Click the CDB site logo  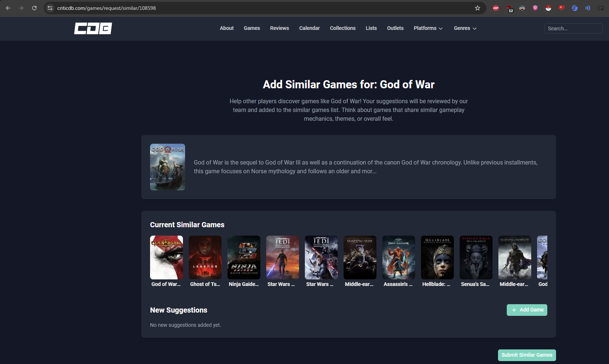point(93,28)
